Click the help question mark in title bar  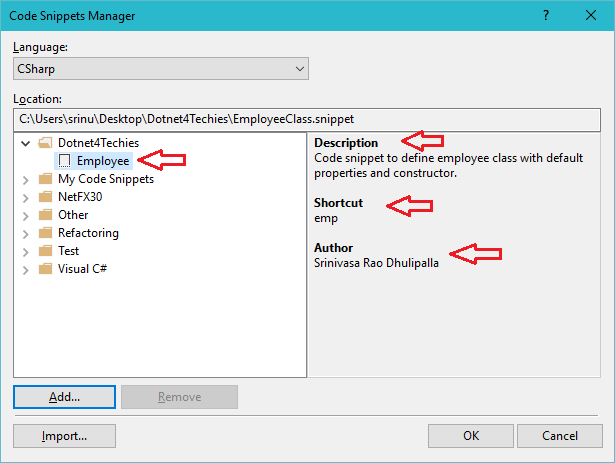(x=546, y=15)
